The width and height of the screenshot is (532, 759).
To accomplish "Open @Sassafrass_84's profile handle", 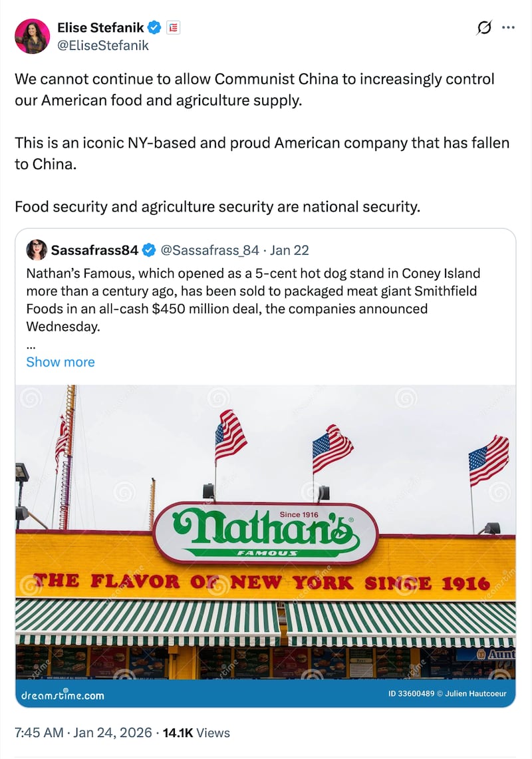I will (209, 251).
